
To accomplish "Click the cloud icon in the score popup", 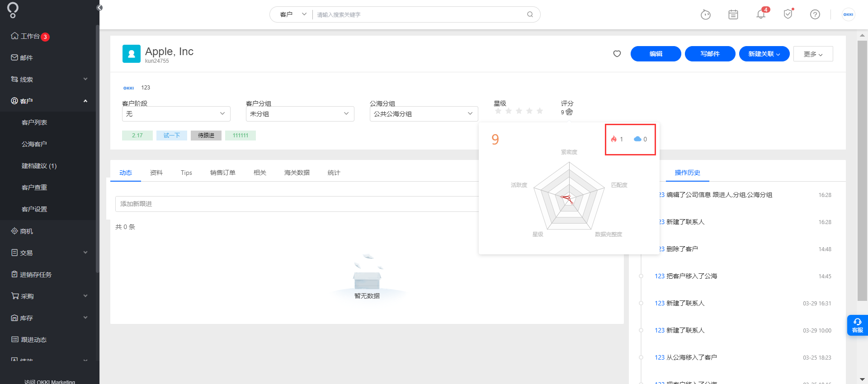I will click(637, 139).
